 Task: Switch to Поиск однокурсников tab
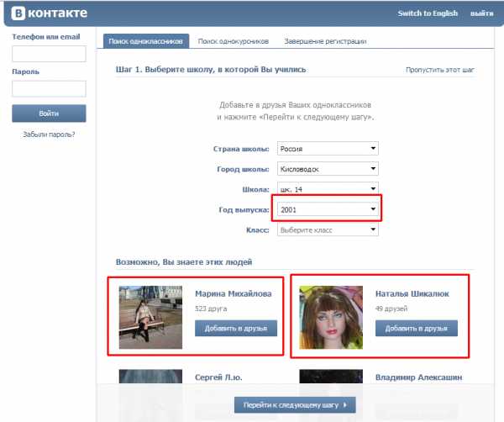click(x=233, y=41)
